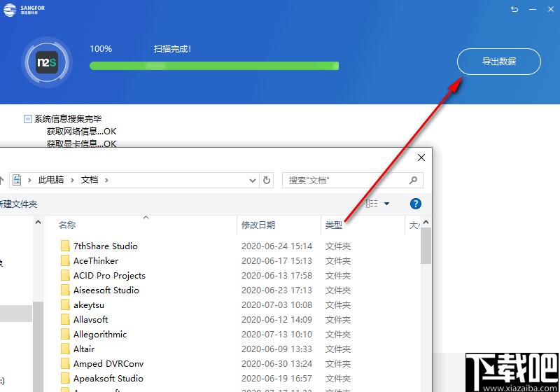Click the 搜索"文档" search field
The image size is (560, 392).
click(x=353, y=181)
